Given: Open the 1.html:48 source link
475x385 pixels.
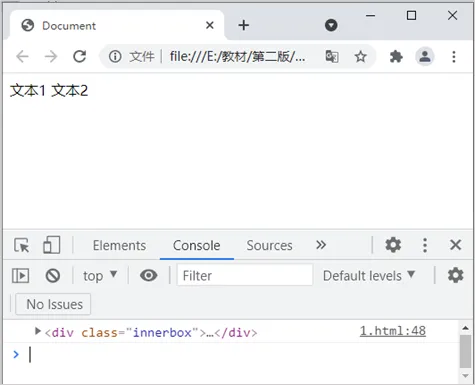Looking at the screenshot, I should click(x=393, y=331).
